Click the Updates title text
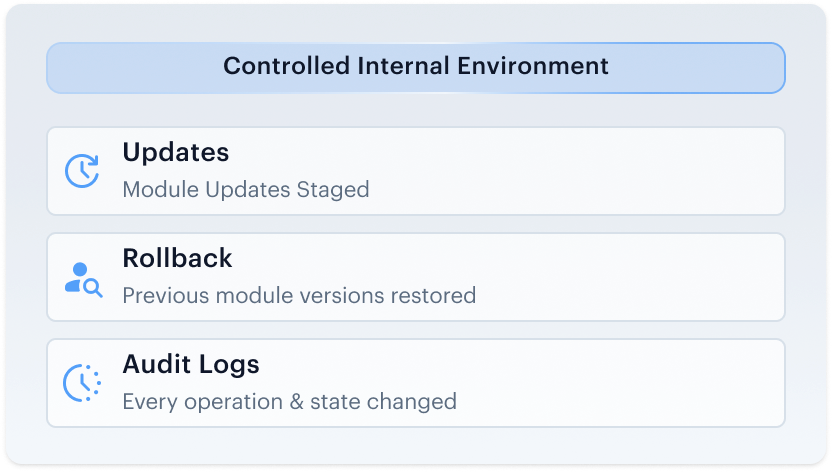Viewport: 832px width, 472px height. coord(176,153)
